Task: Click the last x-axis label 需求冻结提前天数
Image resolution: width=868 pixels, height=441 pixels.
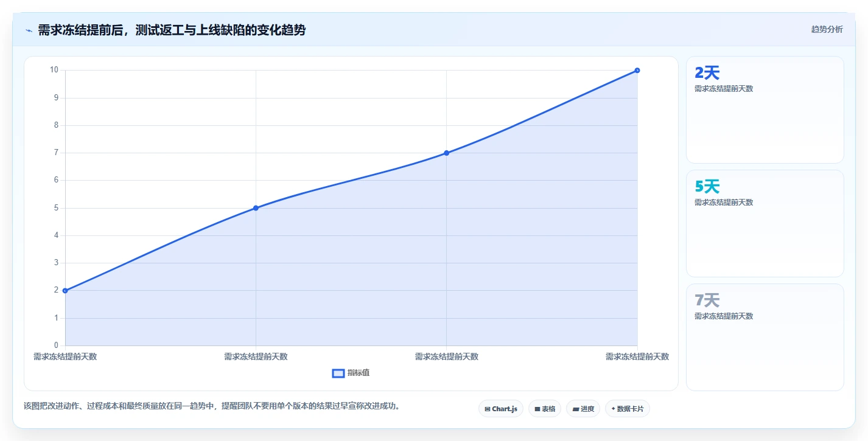Action: tap(637, 356)
